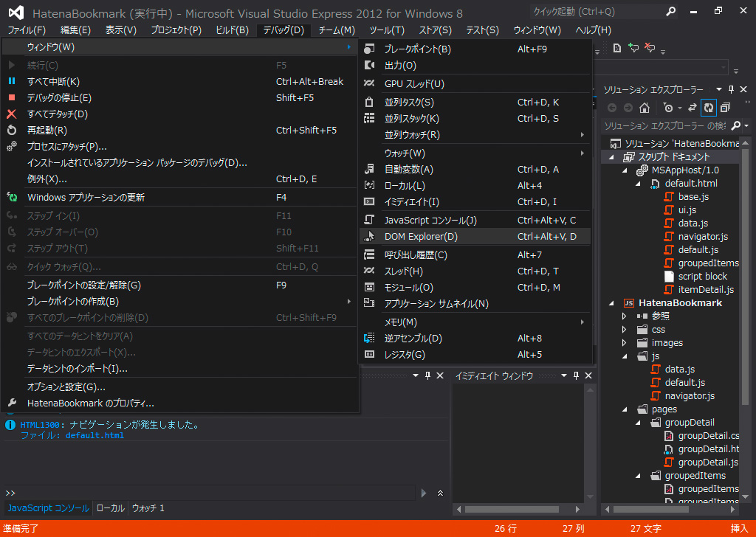Open the ファイル(F) menu
Viewport: 756px width, 537px height.
[27, 30]
